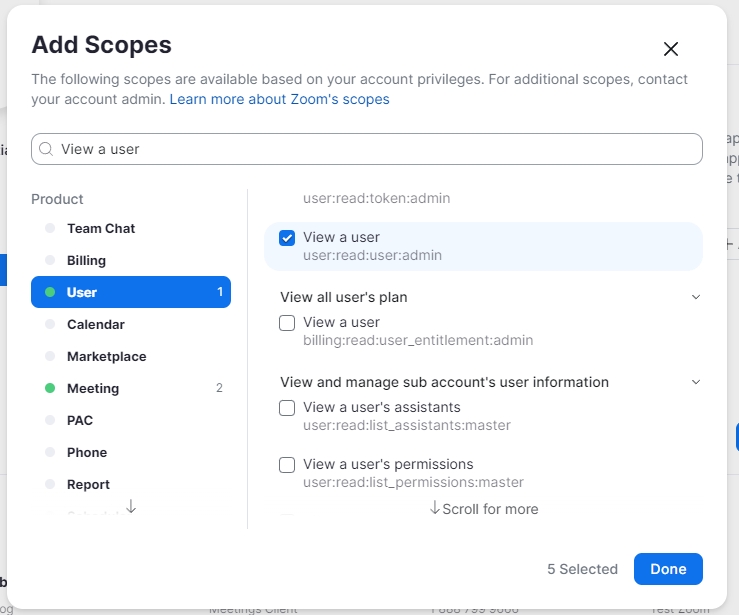
Task: Enable View a user's assistants checkbox
Action: pyautogui.click(x=287, y=408)
